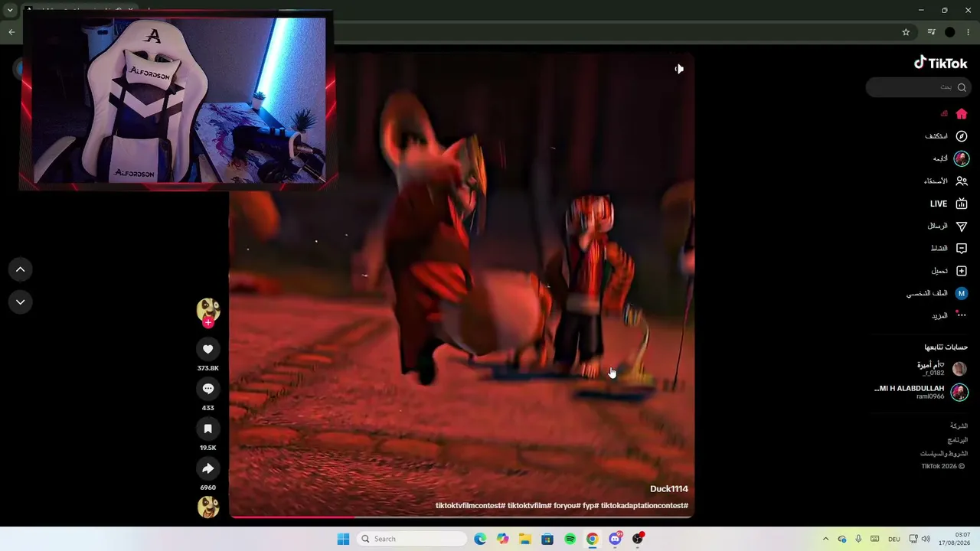
Task: Open the Terms and Policies footer link
Action: [x=944, y=454]
